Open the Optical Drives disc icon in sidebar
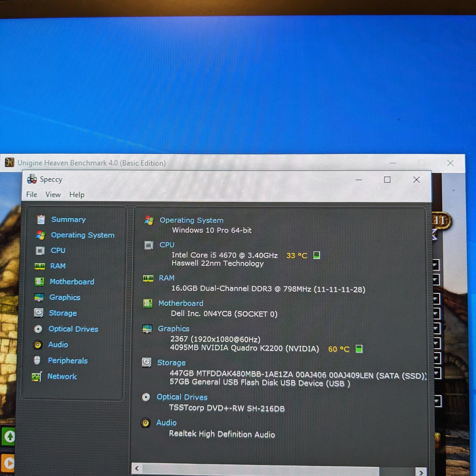476x476 pixels. [x=38, y=329]
